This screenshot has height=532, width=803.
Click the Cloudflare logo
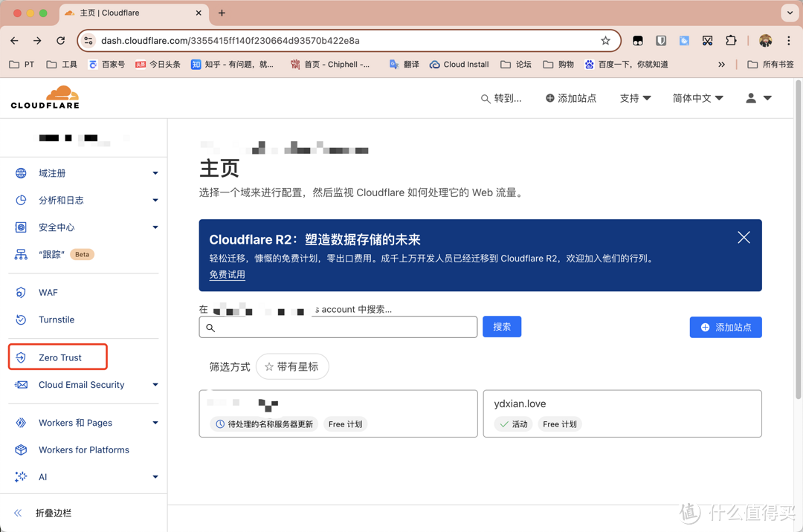click(45, 97)
